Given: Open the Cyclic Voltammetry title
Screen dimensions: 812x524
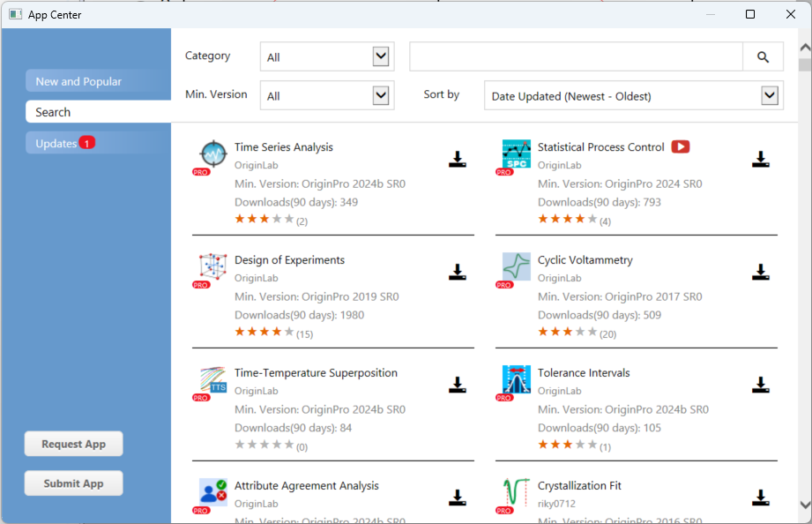Looking at the screenshot, I should tap(585, 260).
